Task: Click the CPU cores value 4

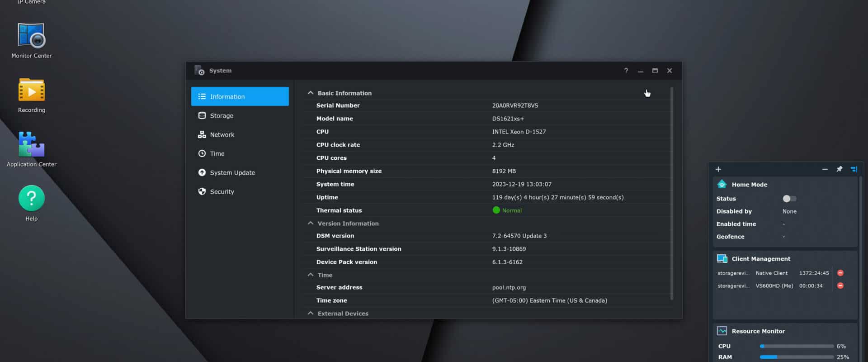Action: [x=494, y=158]
